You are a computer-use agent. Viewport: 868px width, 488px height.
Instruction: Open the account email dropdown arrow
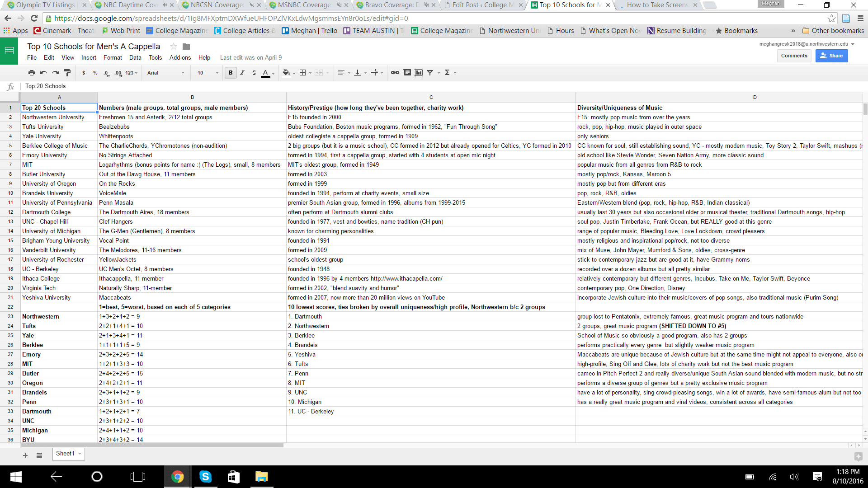[853, 44]
